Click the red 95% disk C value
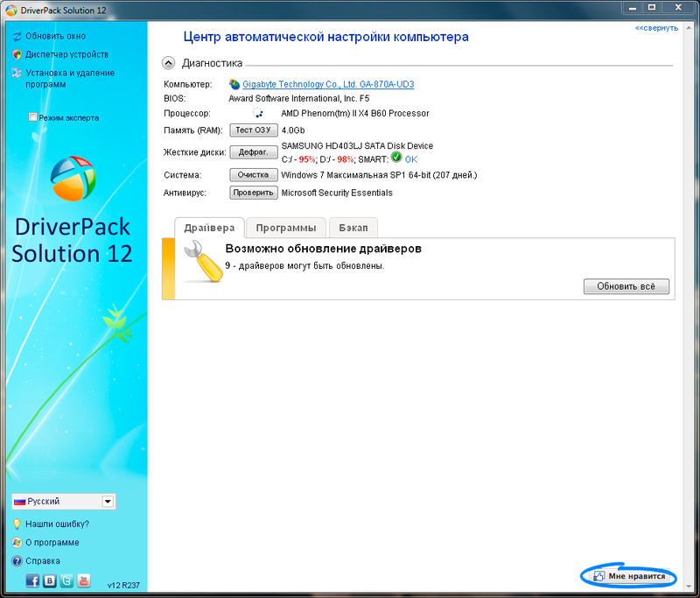700x598 pixels. tap(307, 159)
